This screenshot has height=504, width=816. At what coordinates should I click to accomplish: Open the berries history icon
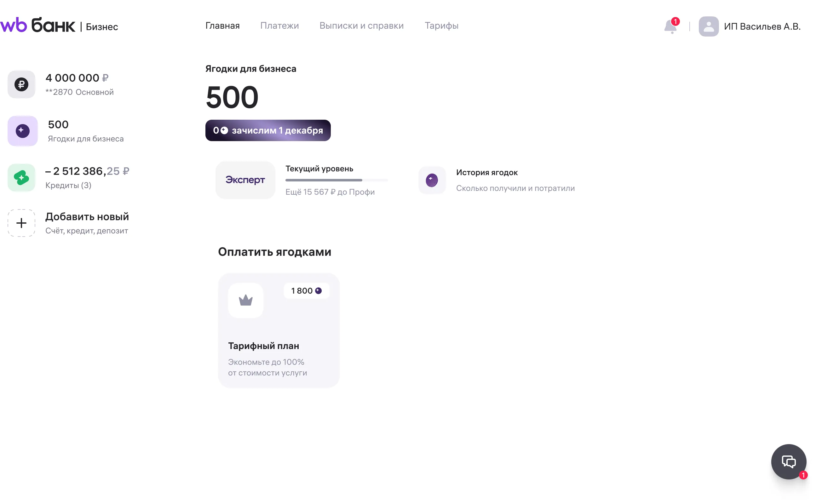pos(432,180)
